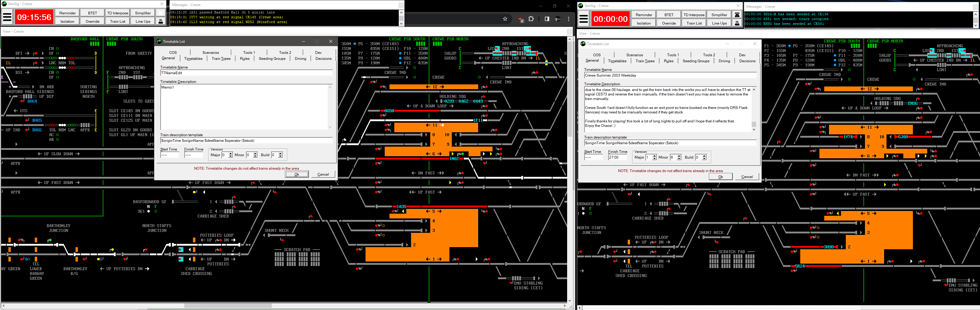Click lower train icon button in right SimSig window
The image size is (980, 310).
(x=737, y=23)
